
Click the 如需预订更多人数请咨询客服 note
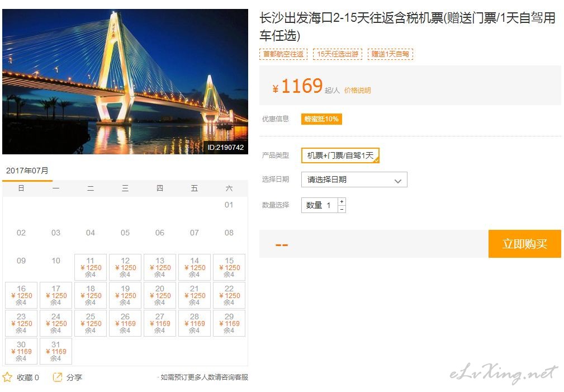[x=204, y=377]
